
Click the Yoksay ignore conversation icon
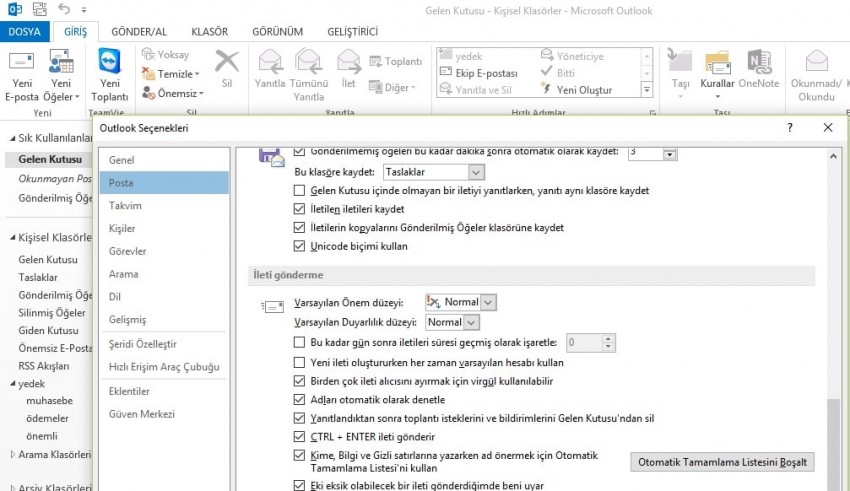tap(149, 54)
